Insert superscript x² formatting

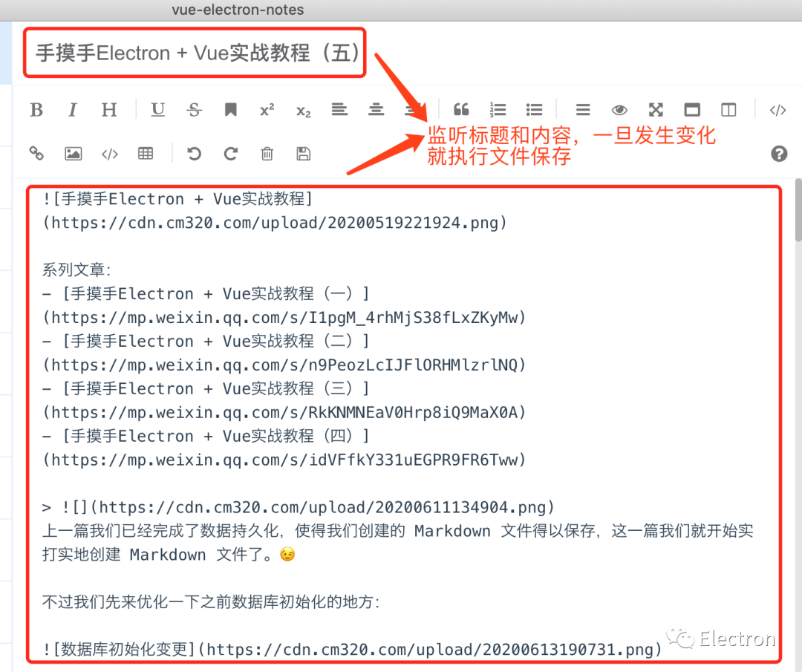coord(267,109)
